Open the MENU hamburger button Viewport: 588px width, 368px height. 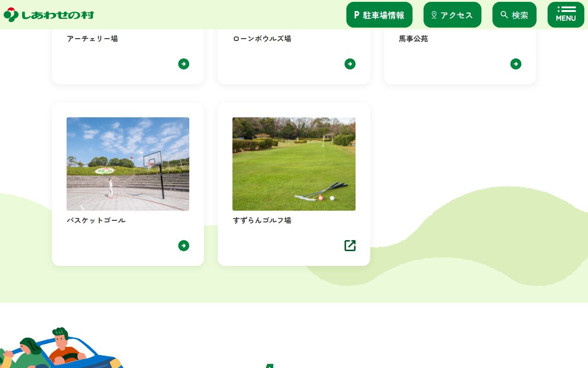[566, 15]
